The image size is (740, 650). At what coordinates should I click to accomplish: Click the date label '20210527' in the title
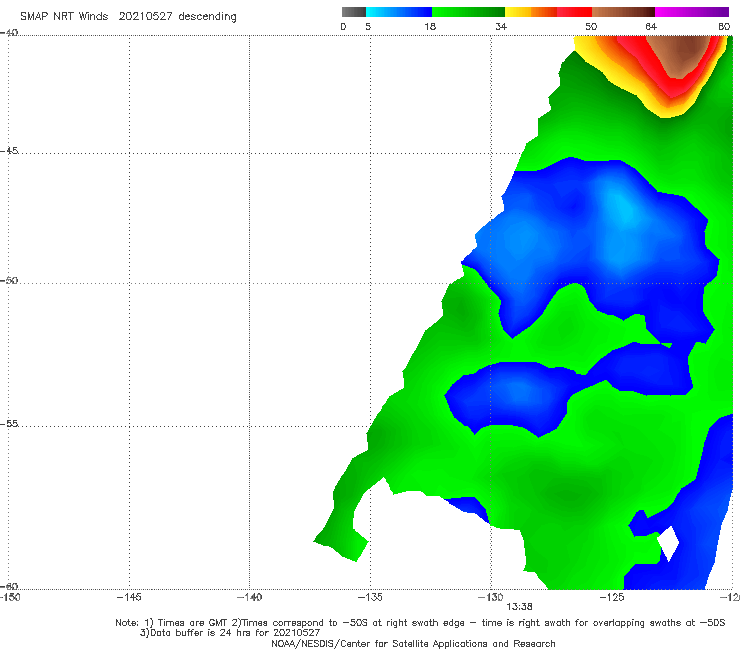(145, 16)
